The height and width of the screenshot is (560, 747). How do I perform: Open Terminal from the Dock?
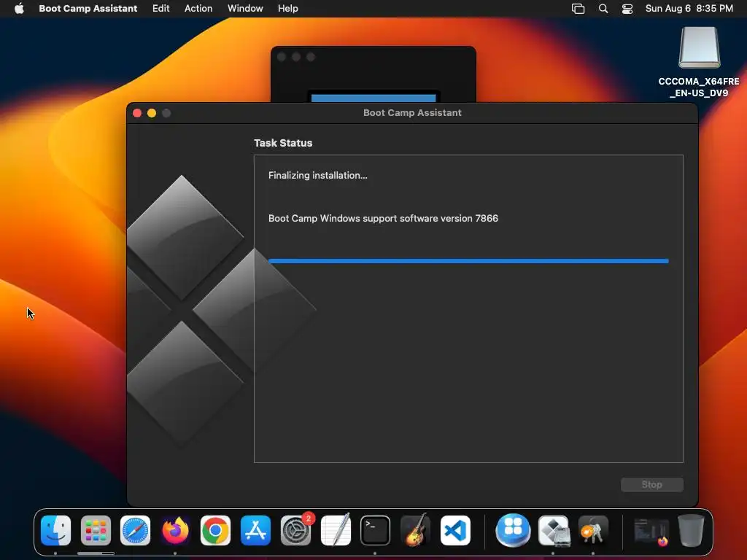[x=376, y=531]
